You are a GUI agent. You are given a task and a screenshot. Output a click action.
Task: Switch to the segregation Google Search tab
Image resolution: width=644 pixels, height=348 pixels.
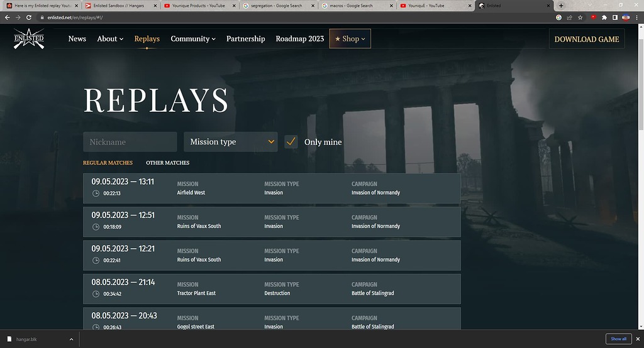278,6
